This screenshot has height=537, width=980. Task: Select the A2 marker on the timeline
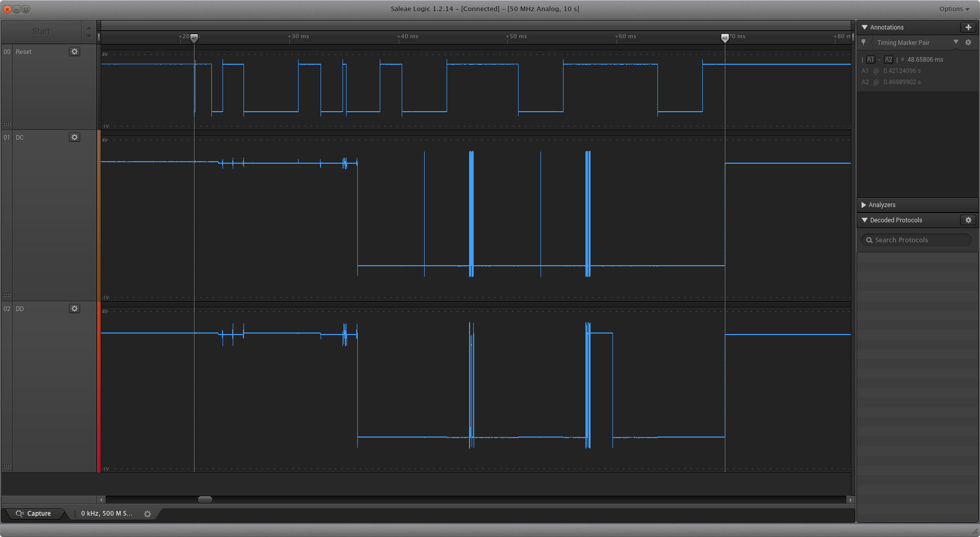coord(725,38)
